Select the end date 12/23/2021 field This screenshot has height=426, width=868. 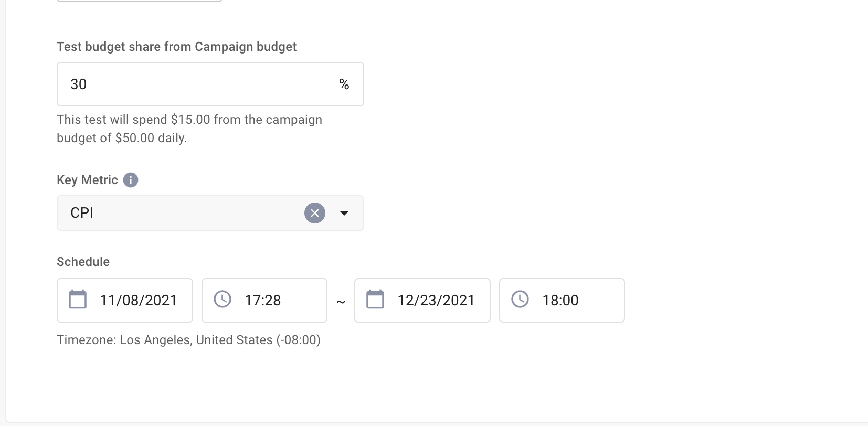436,301
